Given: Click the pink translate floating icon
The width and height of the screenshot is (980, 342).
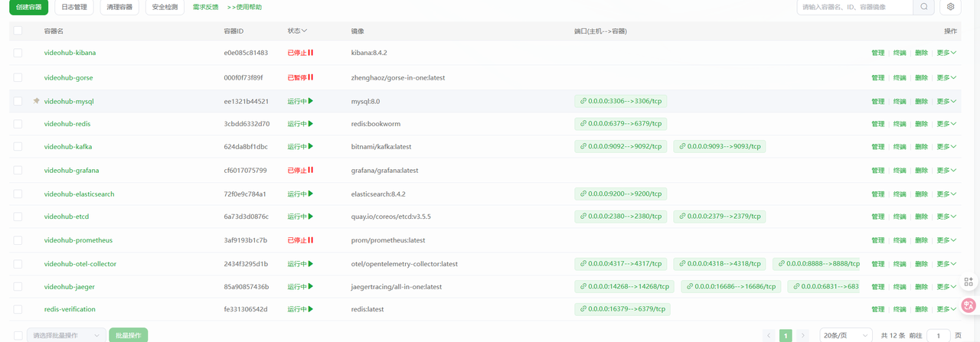Looking at the screenshot, I should click(x=969, y=305).
